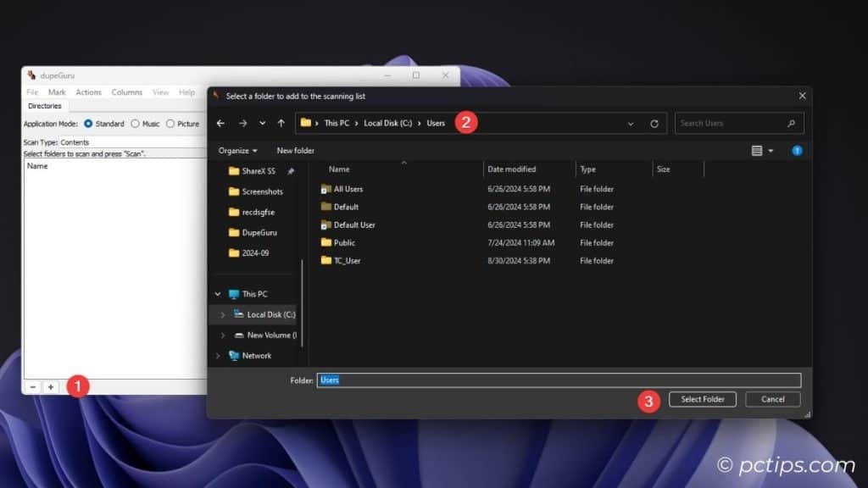Click the plus button to add a folder
The image size is (868, 488).
(50, 386)
